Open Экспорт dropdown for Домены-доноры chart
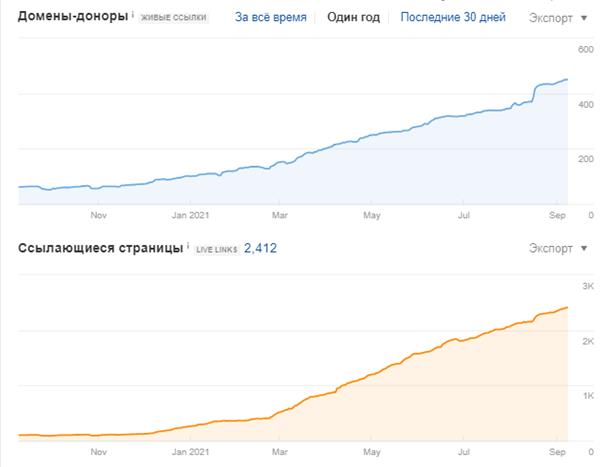This screenshot has width=602, height=467. (558, 18)
